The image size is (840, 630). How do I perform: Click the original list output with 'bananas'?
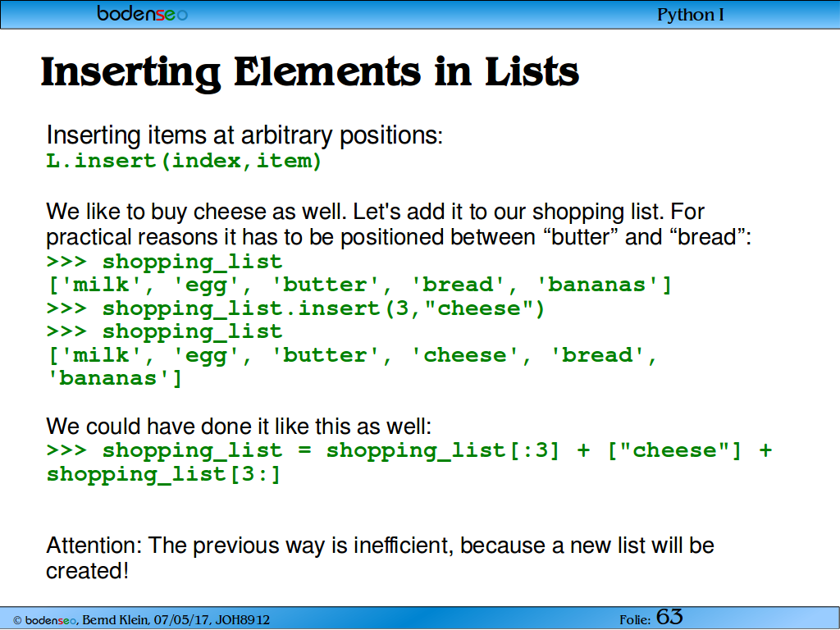coord(359,285)
